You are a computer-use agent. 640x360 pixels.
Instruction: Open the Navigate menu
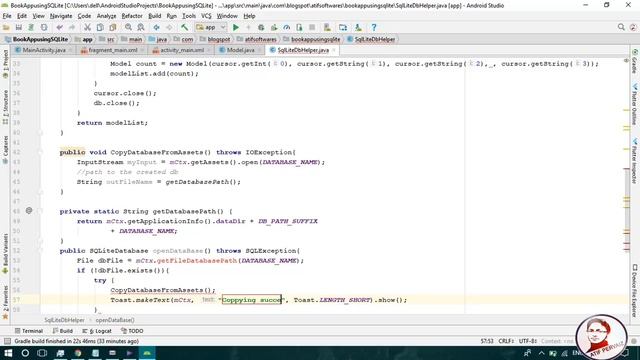click(61, 16)
